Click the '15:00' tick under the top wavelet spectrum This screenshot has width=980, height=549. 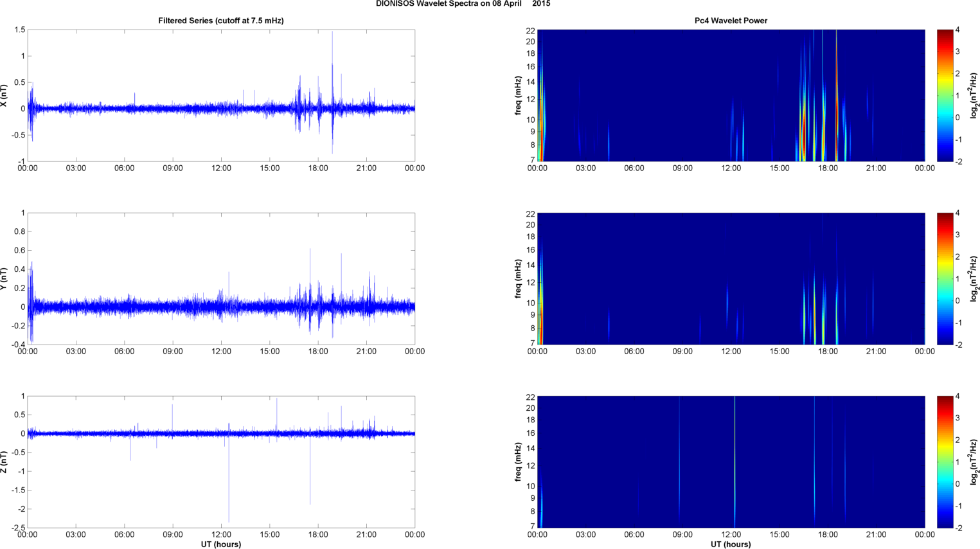point(780,168)
